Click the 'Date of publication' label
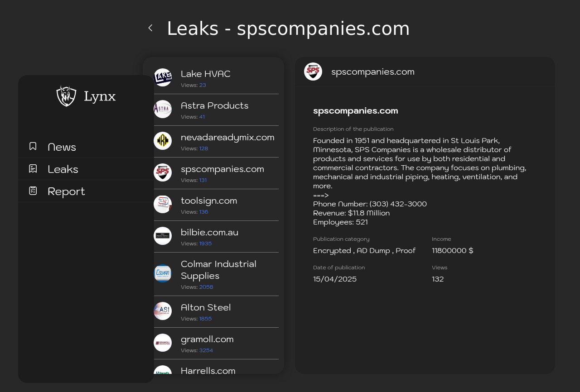 (339, 268)
